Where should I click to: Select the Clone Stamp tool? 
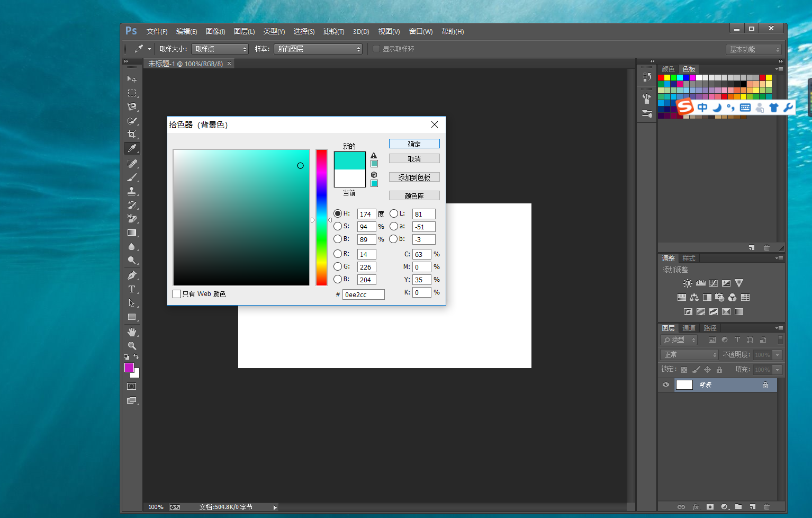(x=132, y=191)
